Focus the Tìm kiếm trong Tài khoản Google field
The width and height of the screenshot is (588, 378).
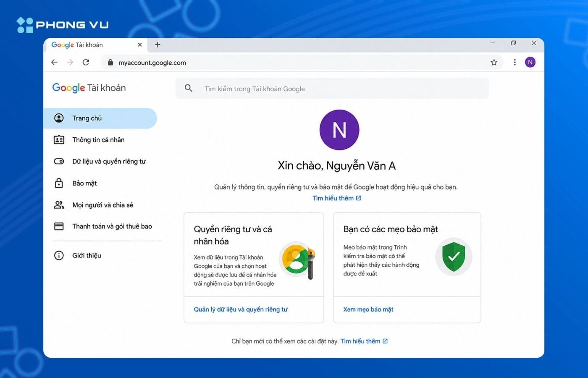pyautogui.click(x=332, y=89)
